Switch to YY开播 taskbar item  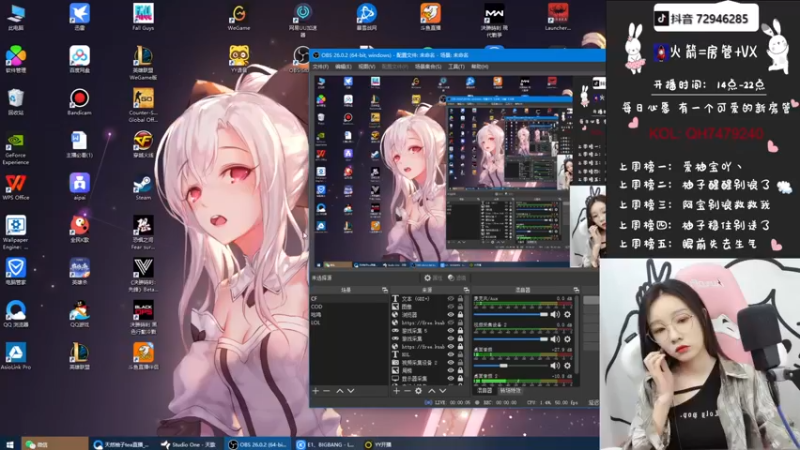[x=379, y=444]
